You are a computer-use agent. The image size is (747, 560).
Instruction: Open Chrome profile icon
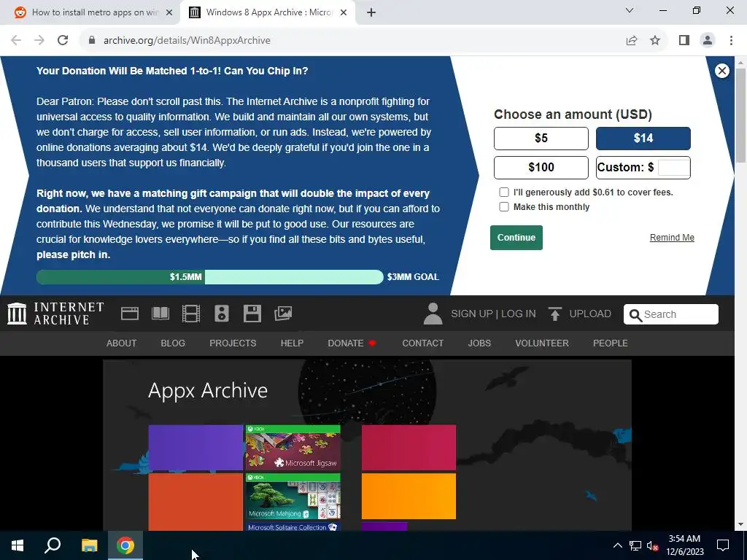click(708, 41)
